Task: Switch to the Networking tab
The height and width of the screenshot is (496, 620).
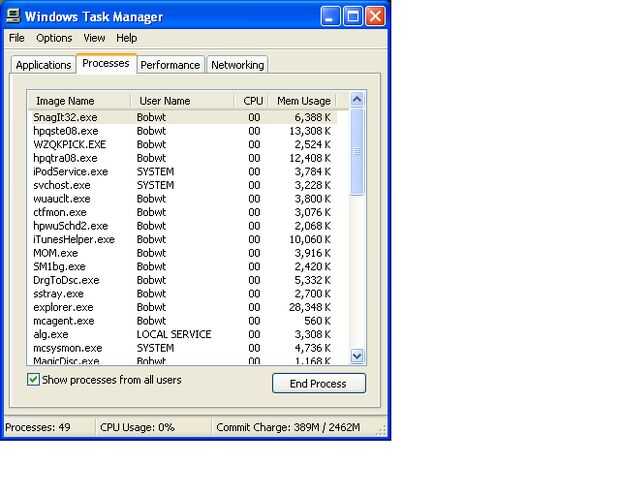Action: pyautogui.click(x=237, y=65)
